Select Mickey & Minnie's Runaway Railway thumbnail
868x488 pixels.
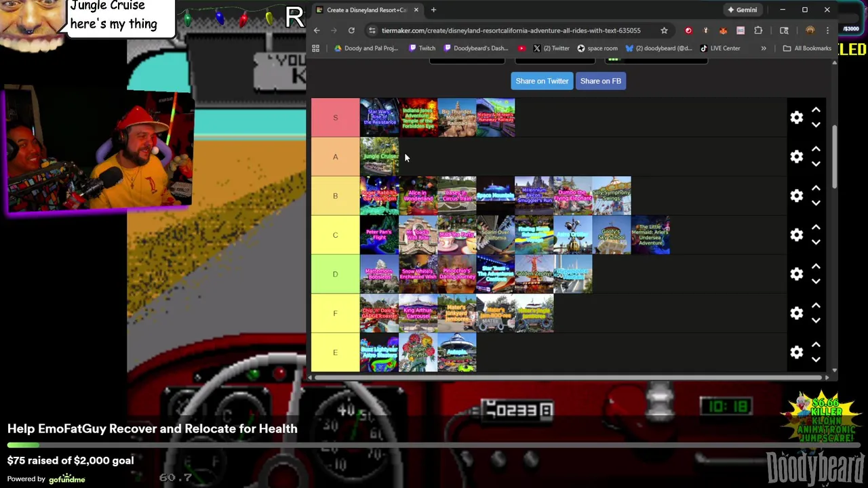coord(496,118)
